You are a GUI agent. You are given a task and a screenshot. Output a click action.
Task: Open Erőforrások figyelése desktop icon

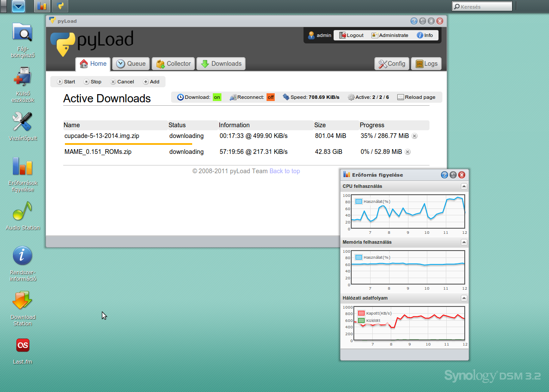[x=22, y=174]
